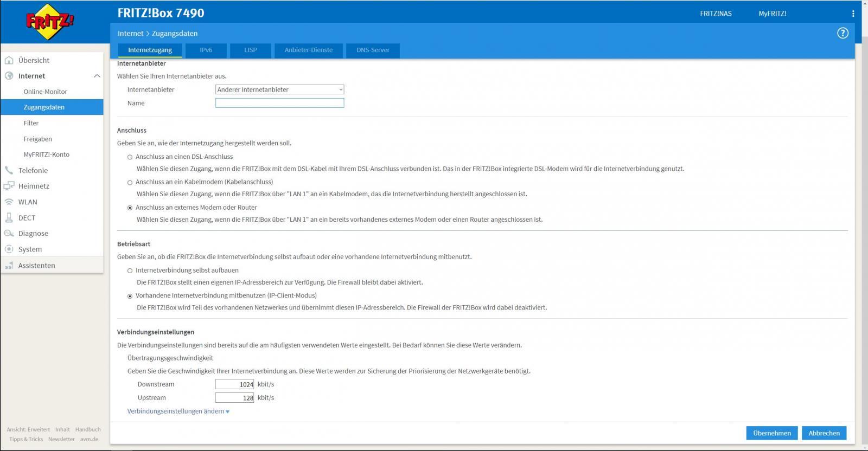The image size is (868, 451).
Task: Click the Übernehmen button
Action: (x=772, y=433)
